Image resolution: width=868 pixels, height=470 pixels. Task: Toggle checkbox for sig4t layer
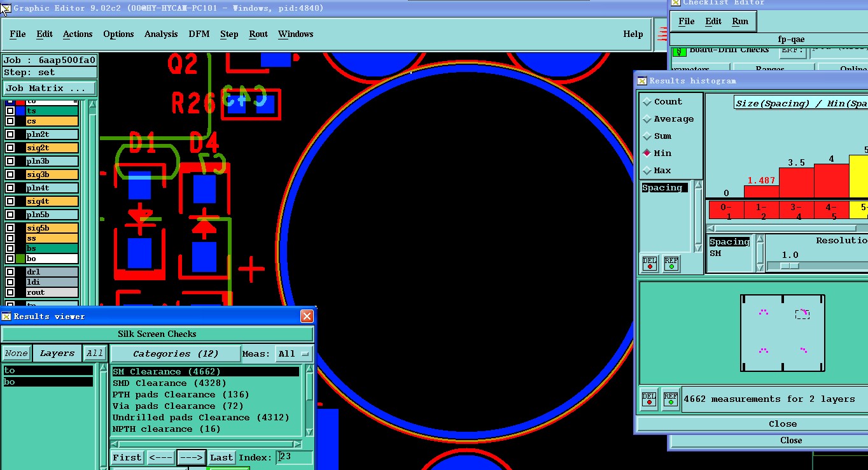pos(10,201)
